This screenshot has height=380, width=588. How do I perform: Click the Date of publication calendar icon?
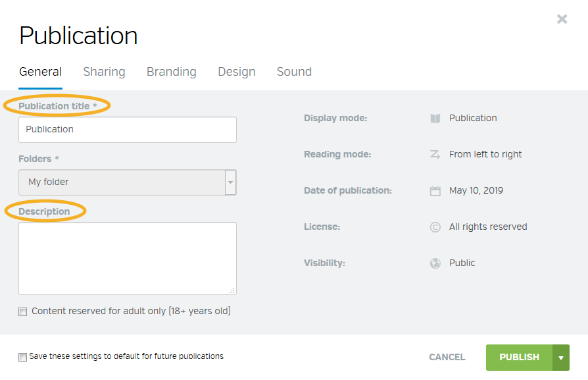click(435, 191)
